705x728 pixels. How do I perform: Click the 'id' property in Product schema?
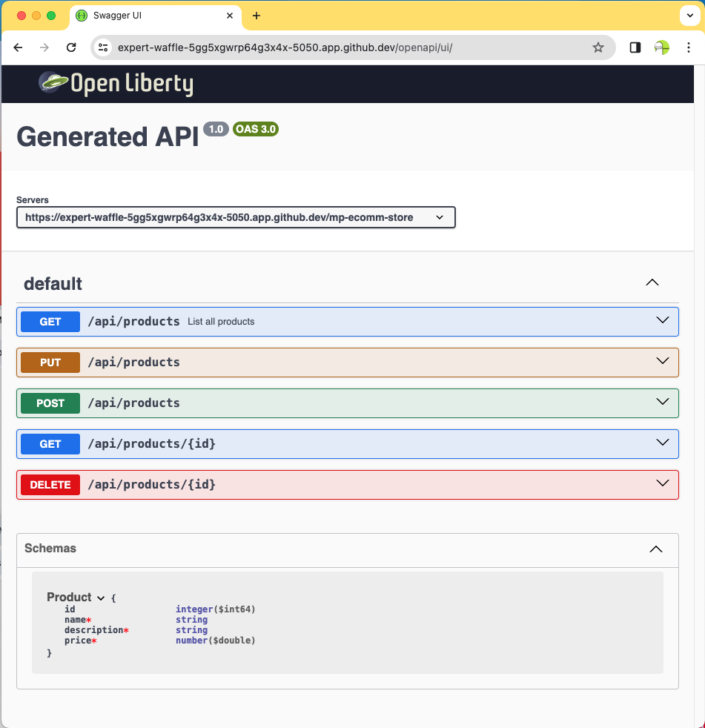point(70,609)
